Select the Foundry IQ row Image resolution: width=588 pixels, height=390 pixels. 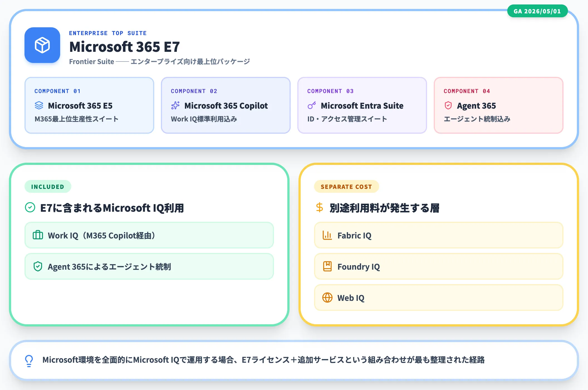pyautogui.click(x=439, y=266)
